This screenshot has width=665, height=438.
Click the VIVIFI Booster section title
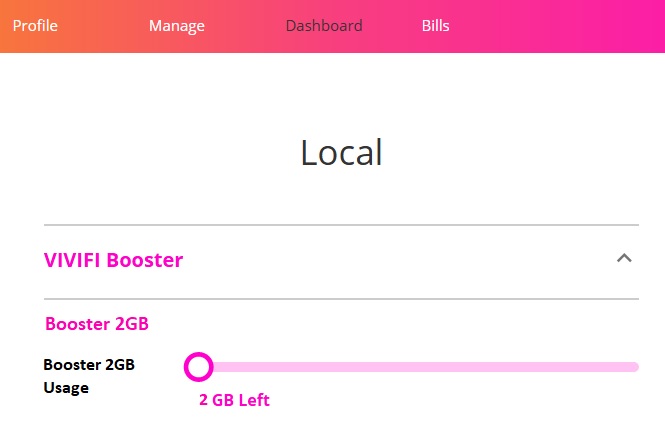[113, 261]
